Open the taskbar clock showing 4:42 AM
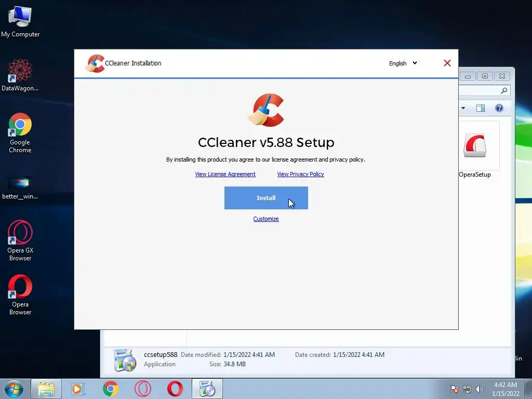532x399 pixels. tap(506, 389)
